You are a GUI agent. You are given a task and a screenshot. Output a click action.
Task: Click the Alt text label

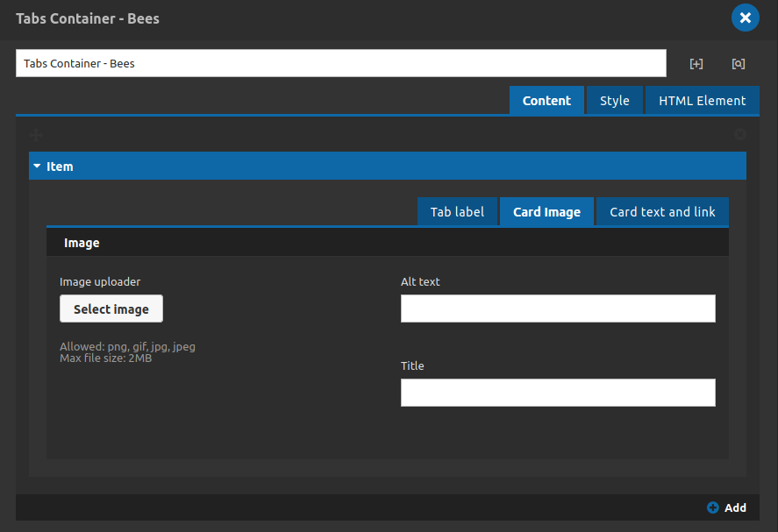tap(420, 281)
